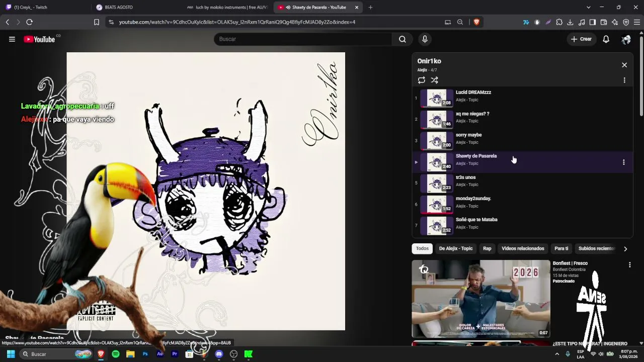
Task: Open Leo AI sparkle icon
Action: [x=615, y=22]
